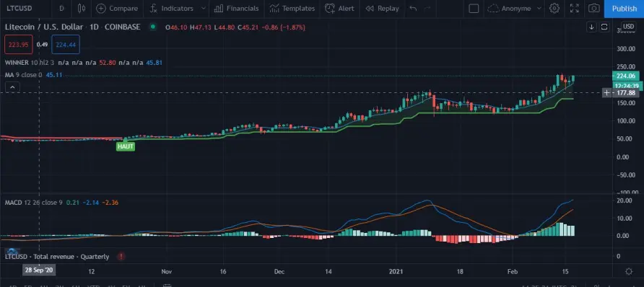Open time axis settings gear bottom-right
Image resolution: width=644 pixels, height=287 pixels.
click(629, 271)
